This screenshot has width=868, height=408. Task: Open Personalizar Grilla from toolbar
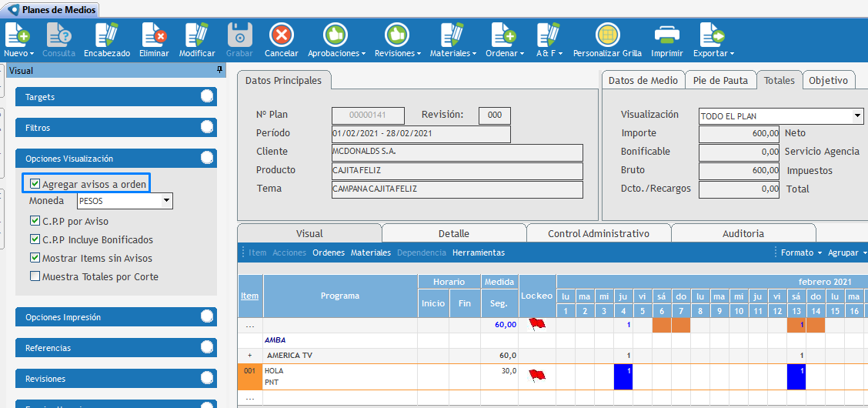(607, 35)
